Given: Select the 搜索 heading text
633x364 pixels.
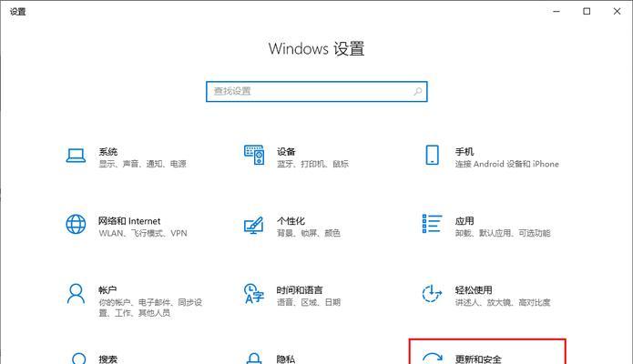Looking at the screenshot, I should coord(108,359).
